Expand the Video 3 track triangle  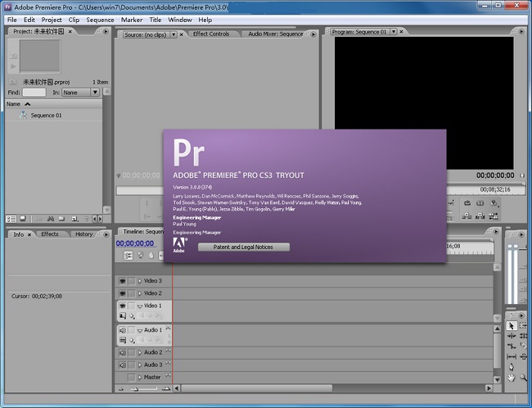(140, 281)
